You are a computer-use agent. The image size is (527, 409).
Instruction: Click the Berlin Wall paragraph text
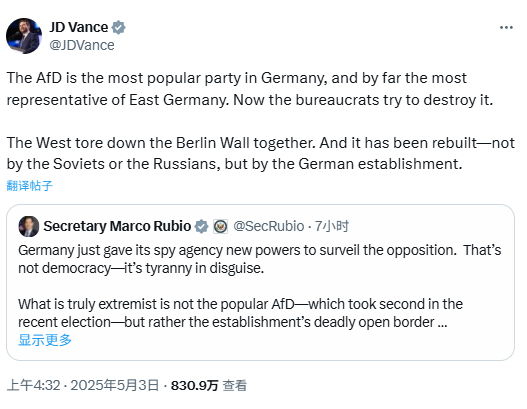click(261, 153)
